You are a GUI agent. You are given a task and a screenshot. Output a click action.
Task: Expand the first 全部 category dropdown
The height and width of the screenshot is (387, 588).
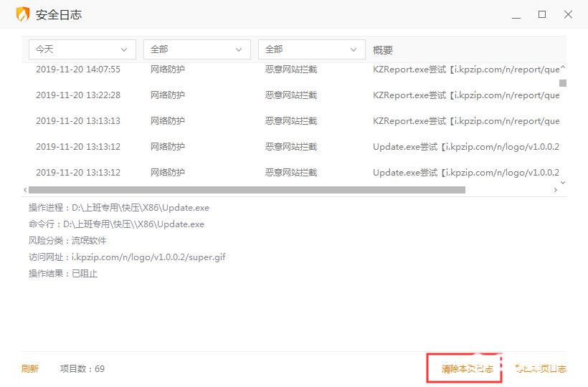197,49
